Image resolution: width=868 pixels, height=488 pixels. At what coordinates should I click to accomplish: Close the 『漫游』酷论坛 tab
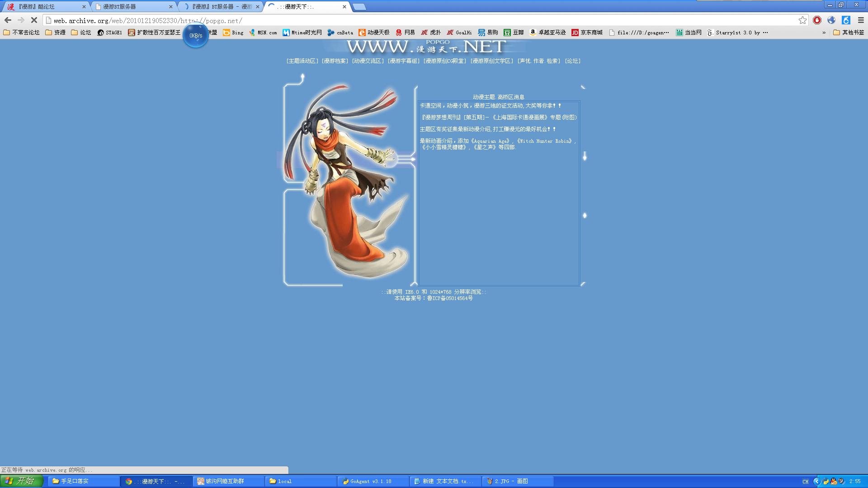[84, 7]
